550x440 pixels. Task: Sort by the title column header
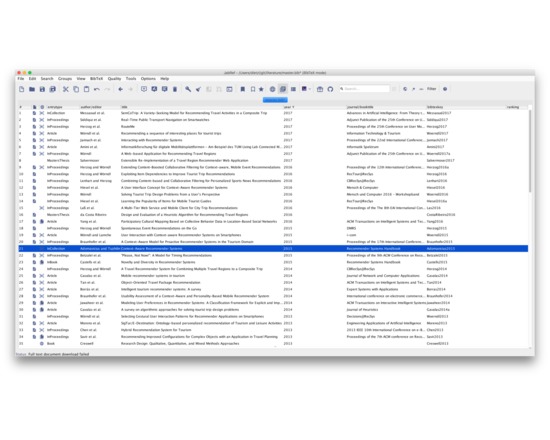(125, 107)
